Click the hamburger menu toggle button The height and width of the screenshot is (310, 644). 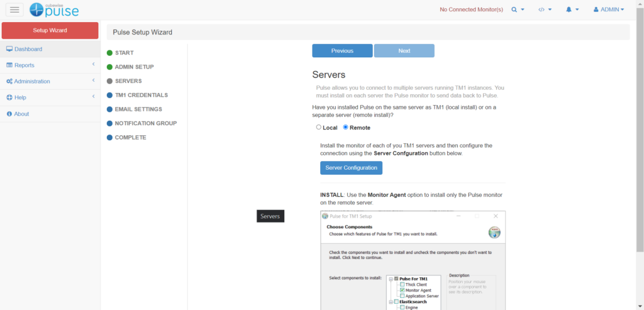coord(14,9)
